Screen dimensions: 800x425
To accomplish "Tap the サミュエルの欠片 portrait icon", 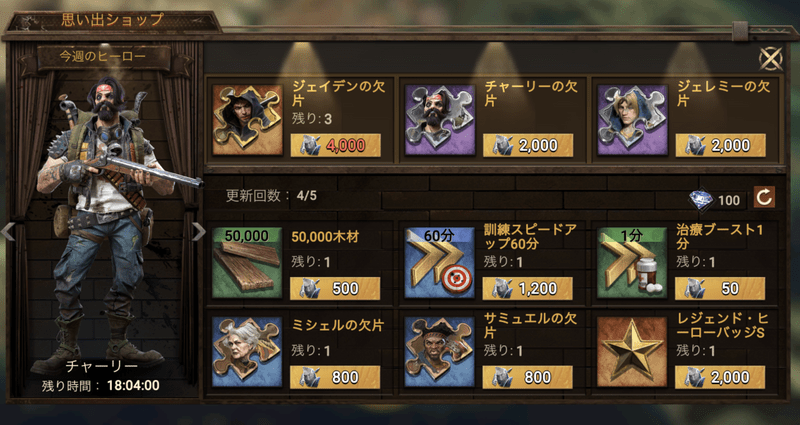I will pos(439,352).
